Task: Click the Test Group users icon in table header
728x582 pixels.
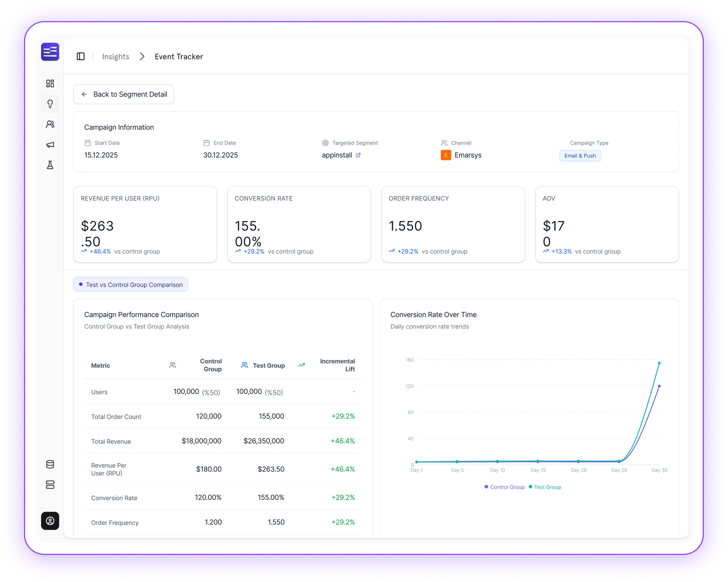Action: click(245, 365)
